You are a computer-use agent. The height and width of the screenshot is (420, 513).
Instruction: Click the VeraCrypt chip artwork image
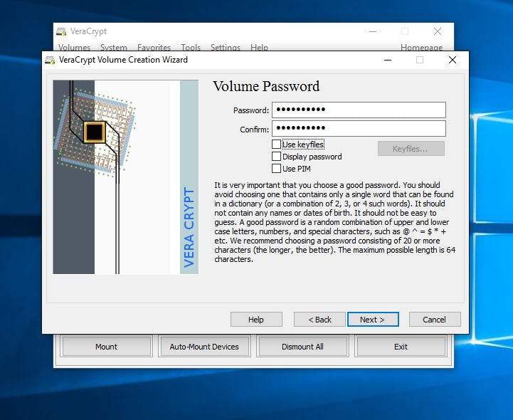click(x=126, y=177)
